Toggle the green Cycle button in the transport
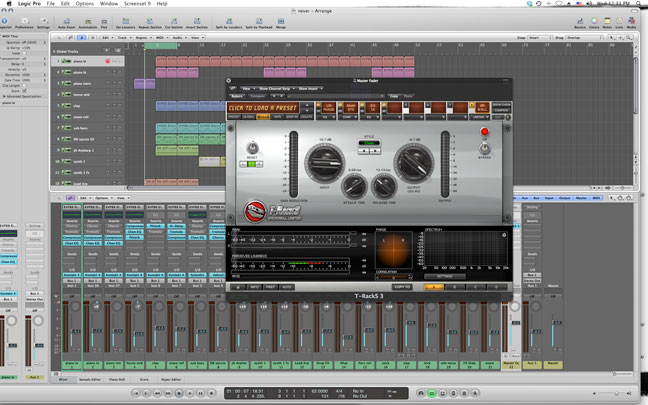This screenshot has width=648, height=405. (432, 393)
